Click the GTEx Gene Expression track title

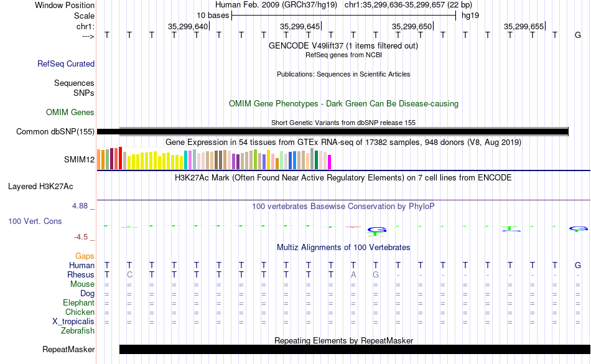(x=343, y=142)
